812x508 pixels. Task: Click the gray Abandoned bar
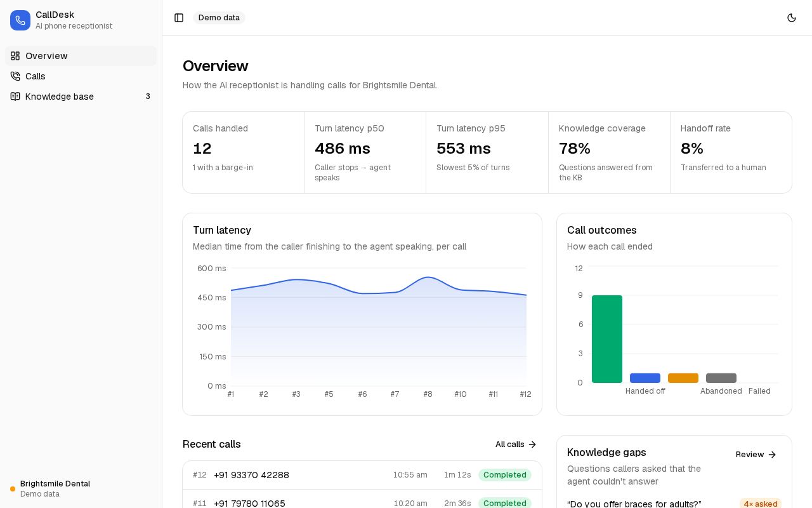pos(721,378)
